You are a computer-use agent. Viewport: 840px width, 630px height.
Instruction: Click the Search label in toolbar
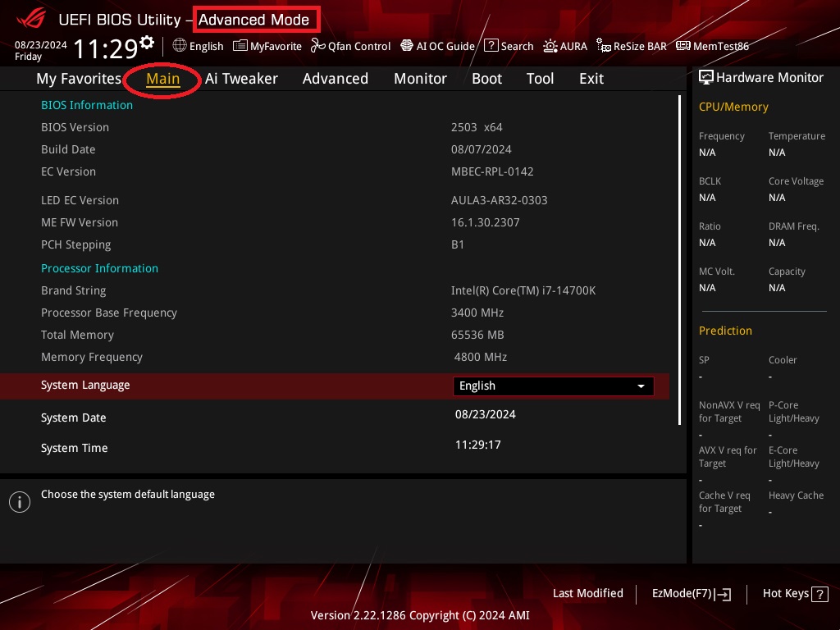point(517,47)
